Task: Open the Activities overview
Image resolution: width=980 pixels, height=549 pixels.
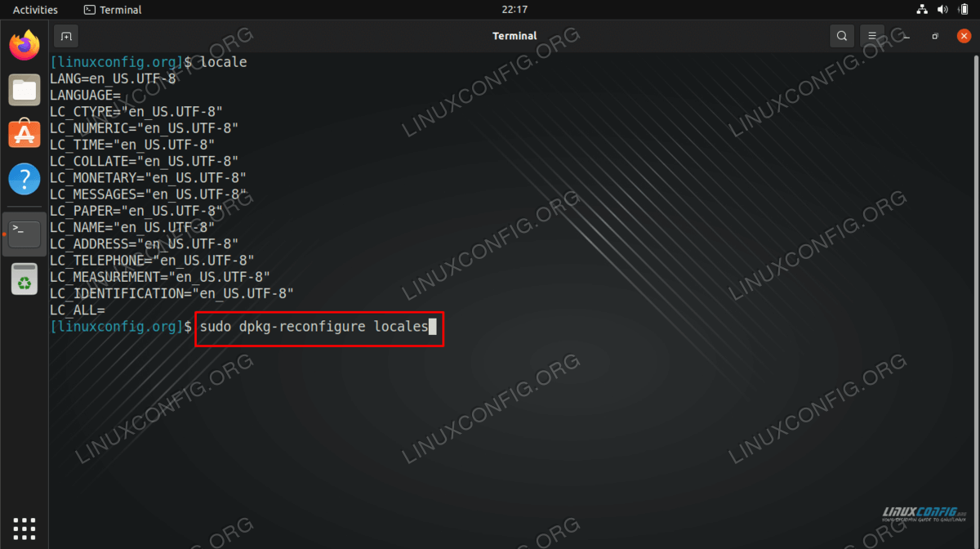Action: pyautogui.click(x=35, y=10)
